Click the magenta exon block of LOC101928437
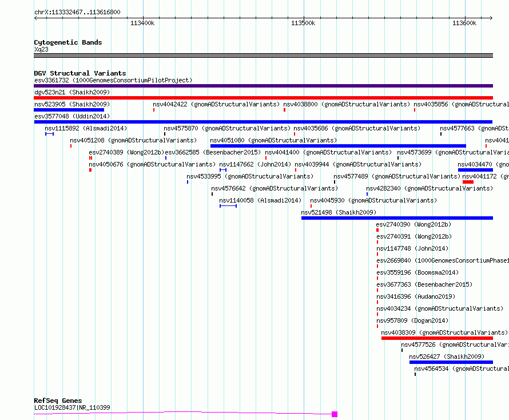This screenshot has height=420, width=509. point(335,414)
